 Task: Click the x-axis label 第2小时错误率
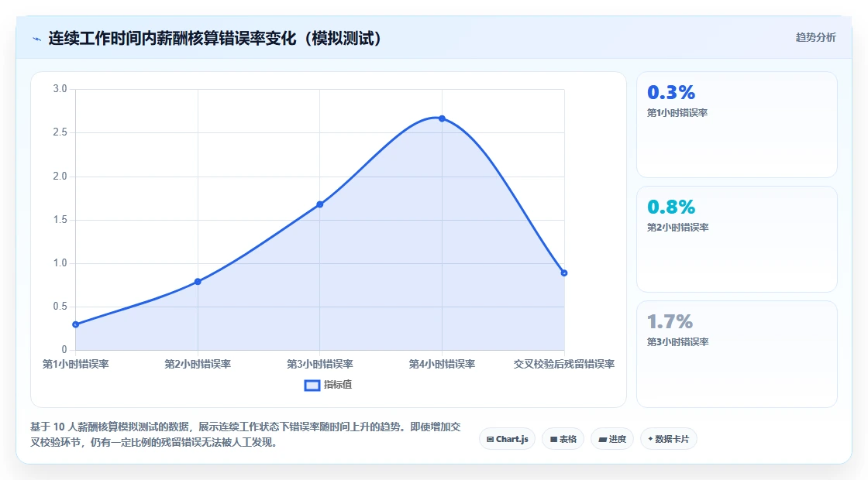point(198,364)
